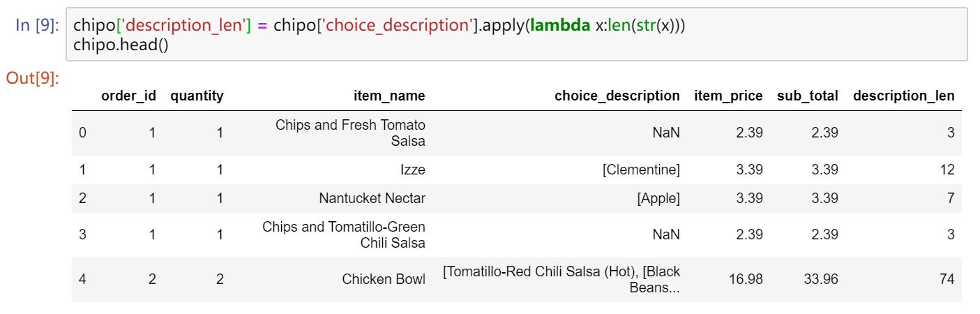Click the 33.96 sub_total value
The width and height of the screenshot is (980, 314).
pos(820,280)
